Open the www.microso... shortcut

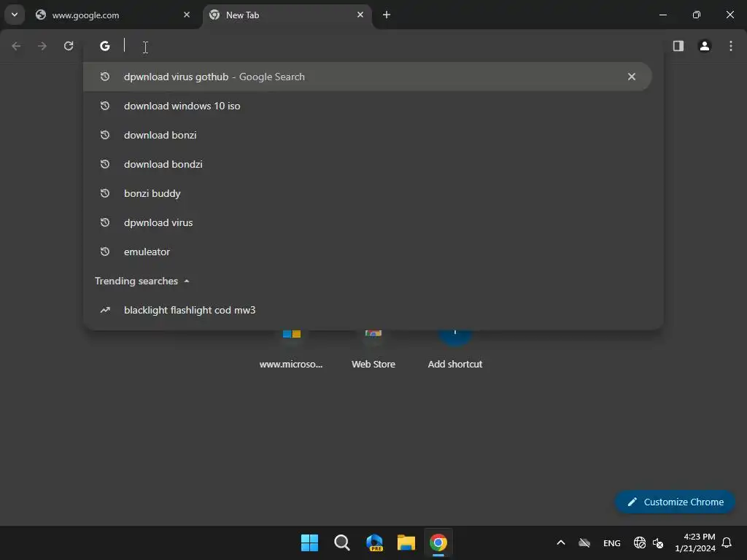click(291, 349)
